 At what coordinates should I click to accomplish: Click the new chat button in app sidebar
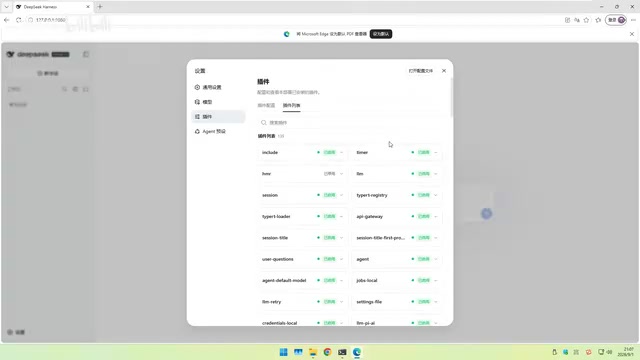click(48, 73)
